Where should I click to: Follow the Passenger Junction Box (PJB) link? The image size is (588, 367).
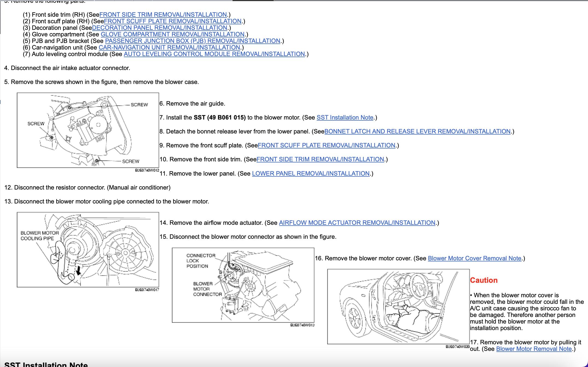coord(193,41)
